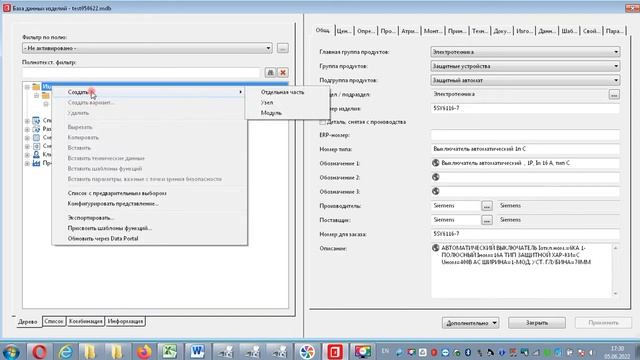Open the 'Техн...' properties tab
The image size is (640, 360).
click(x=480, y=31)
